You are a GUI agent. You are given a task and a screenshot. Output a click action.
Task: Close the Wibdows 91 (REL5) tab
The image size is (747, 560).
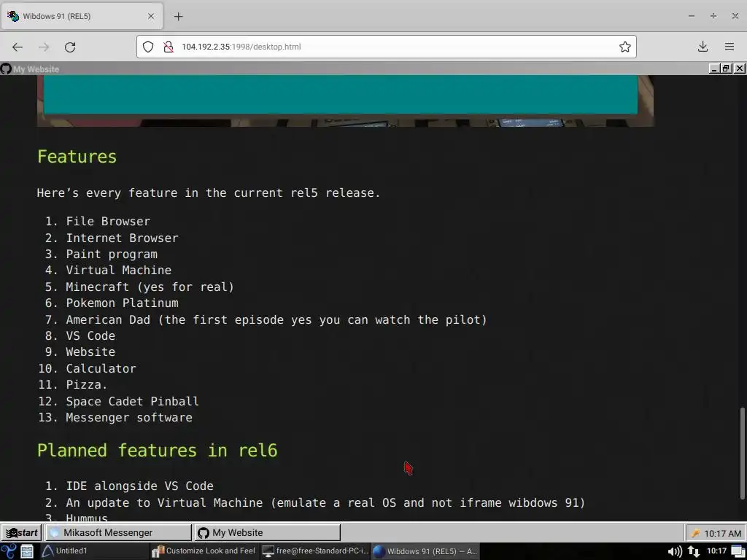[x=151, y=16]
